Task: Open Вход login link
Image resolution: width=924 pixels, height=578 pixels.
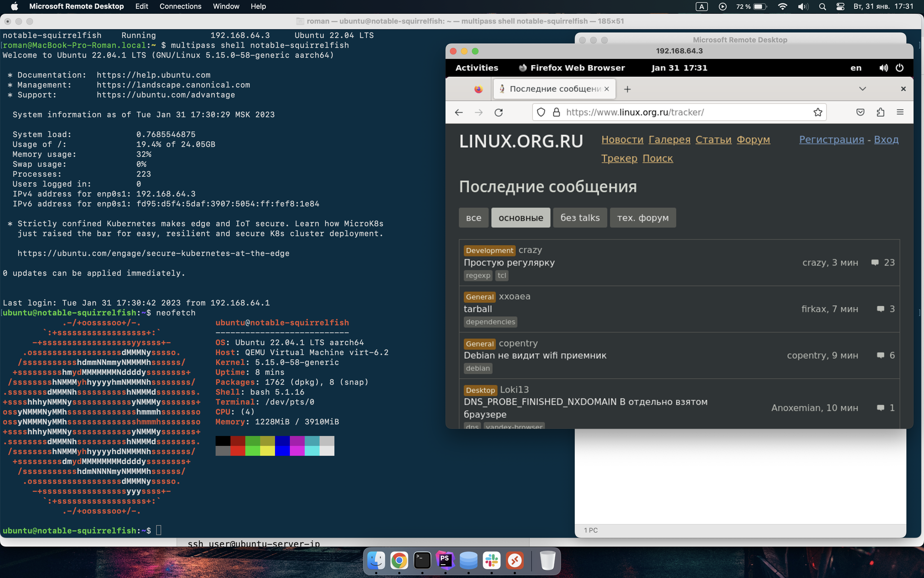Action: 886,140
